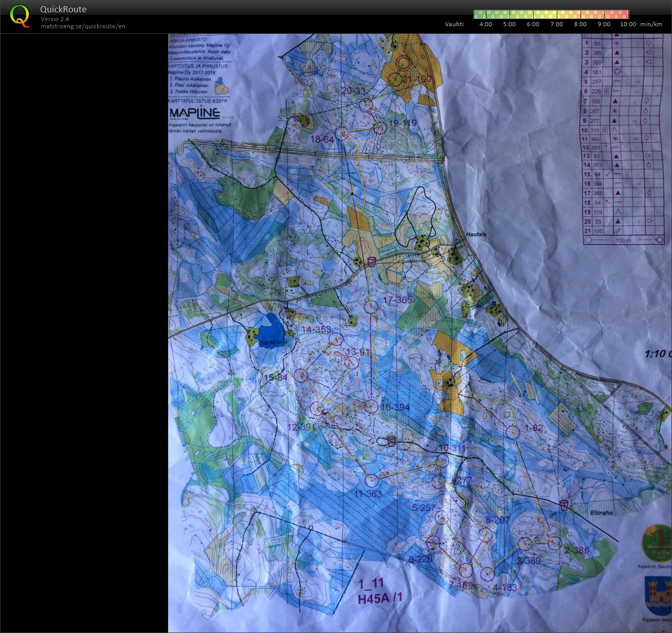Click the '16-394' control label

(395, 407)
